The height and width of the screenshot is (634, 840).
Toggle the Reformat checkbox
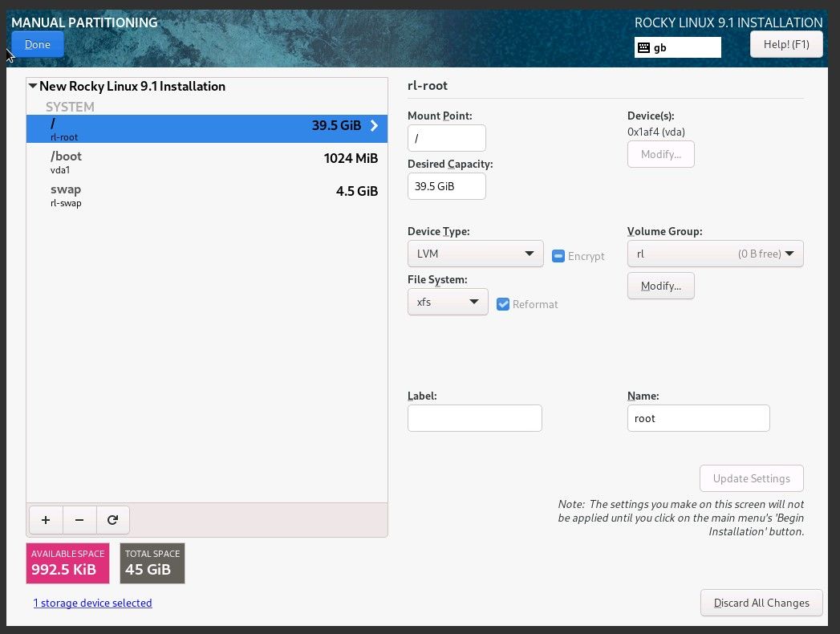(x=503, y=304)
